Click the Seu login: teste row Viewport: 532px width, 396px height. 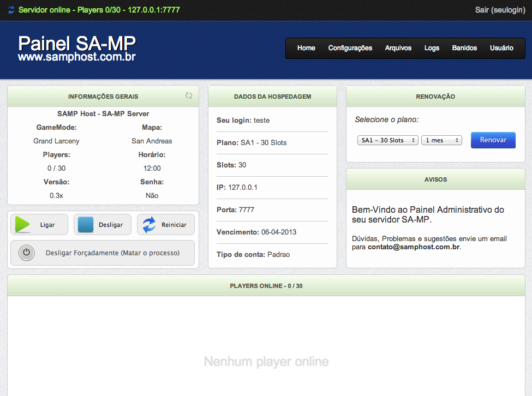click(x=272, y=121)
